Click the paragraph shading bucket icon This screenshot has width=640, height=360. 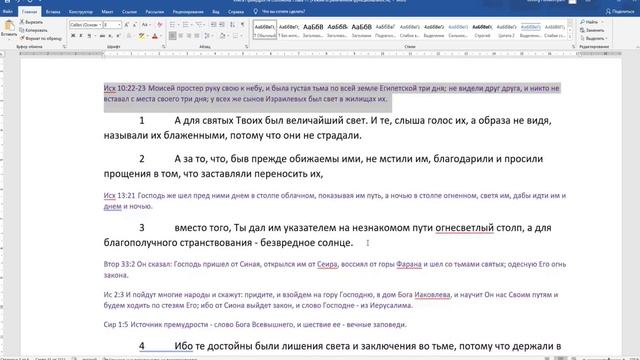click(222, 36)
